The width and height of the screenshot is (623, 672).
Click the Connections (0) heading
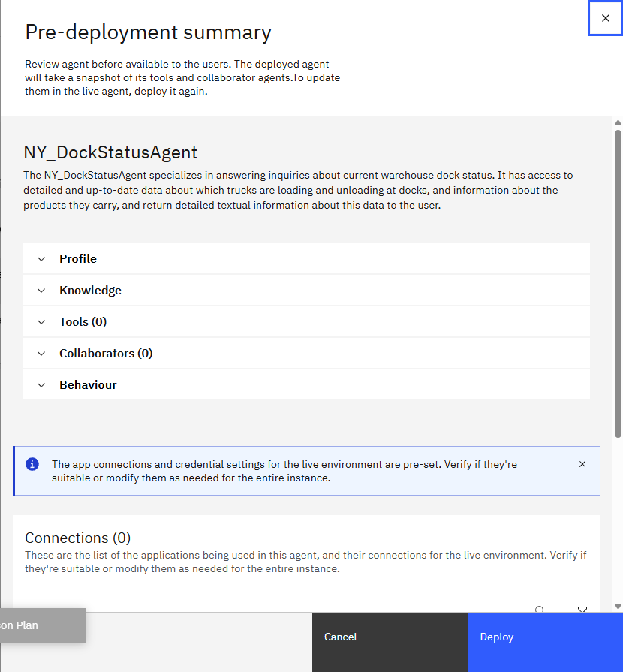[x=77, y=538]
